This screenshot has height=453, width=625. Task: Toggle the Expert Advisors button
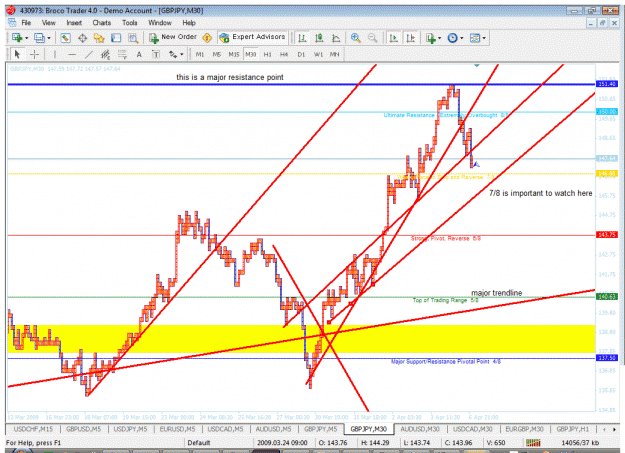[252, 37]
